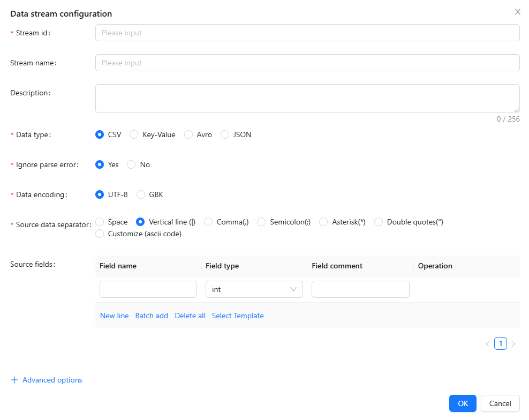Screen dimensions: 529x420
Task: Go to previous page of source fields
Action: [x=488, y=344]
